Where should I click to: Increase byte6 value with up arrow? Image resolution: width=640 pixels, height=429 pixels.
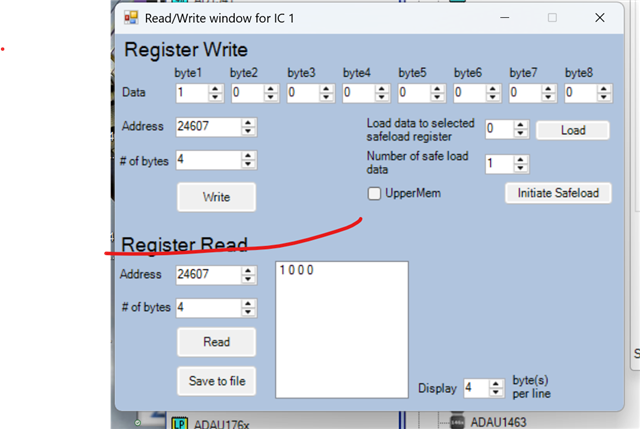point(493,88)
